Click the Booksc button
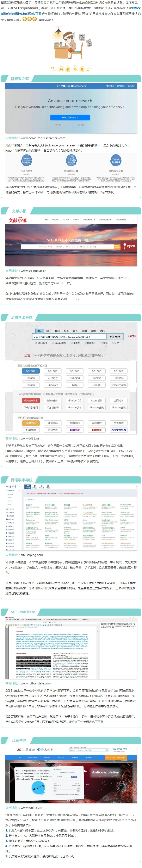 click(x=97, y=378)
